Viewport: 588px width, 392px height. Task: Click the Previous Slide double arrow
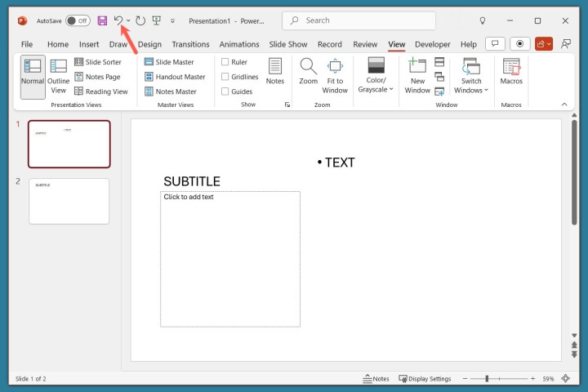(574, 345)
